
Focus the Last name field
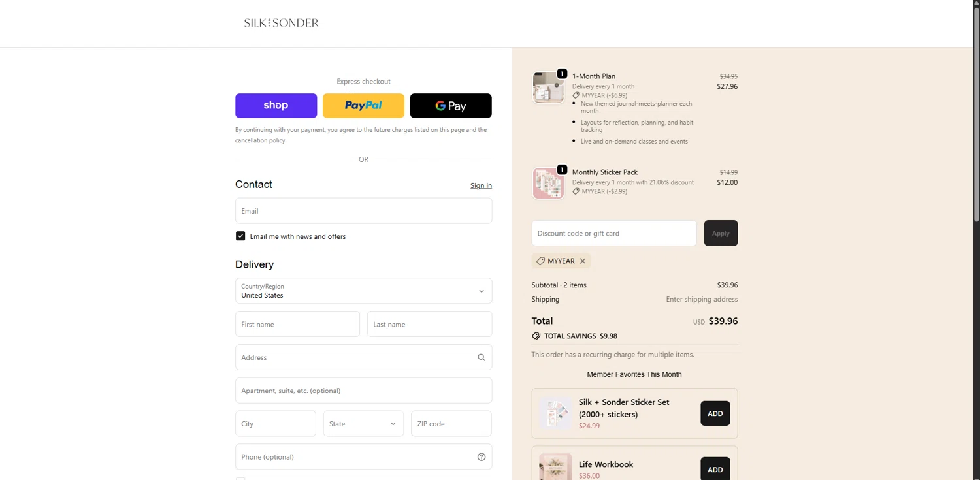pos(429,324)
